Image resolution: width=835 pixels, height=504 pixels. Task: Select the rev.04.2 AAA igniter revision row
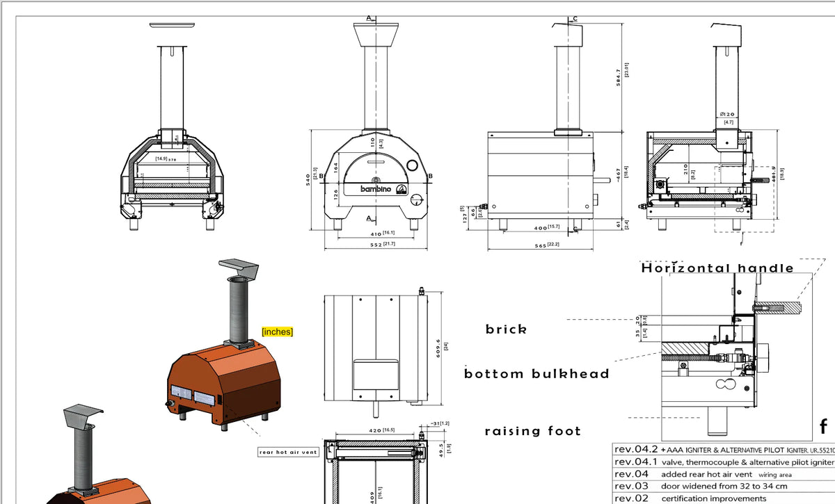click(x=724, y=448)
